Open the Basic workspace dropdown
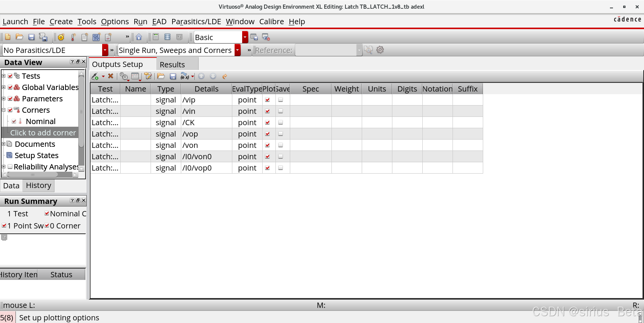 (x=245, y=37)
